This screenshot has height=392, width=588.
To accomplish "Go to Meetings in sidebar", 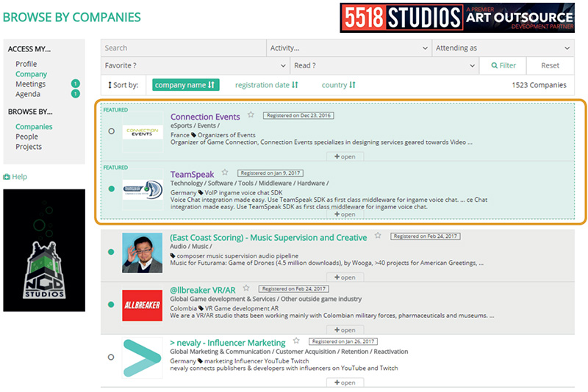I will tap(30, 84).
